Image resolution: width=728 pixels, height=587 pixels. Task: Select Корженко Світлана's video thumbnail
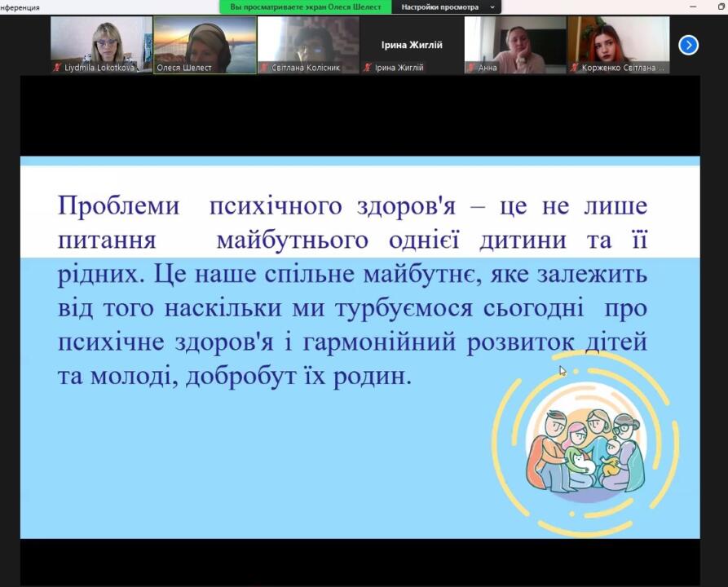(x=619, y=45)
